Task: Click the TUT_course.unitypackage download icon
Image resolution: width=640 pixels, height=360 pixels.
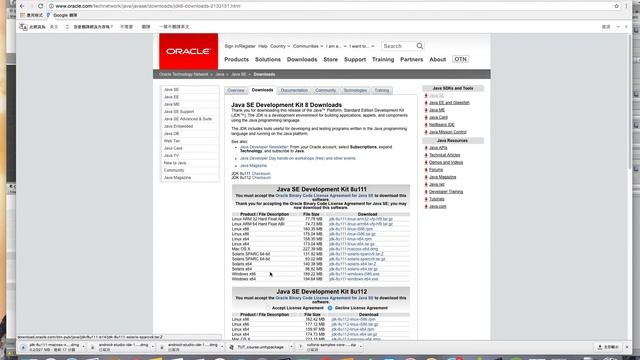Action: [231, 347]
